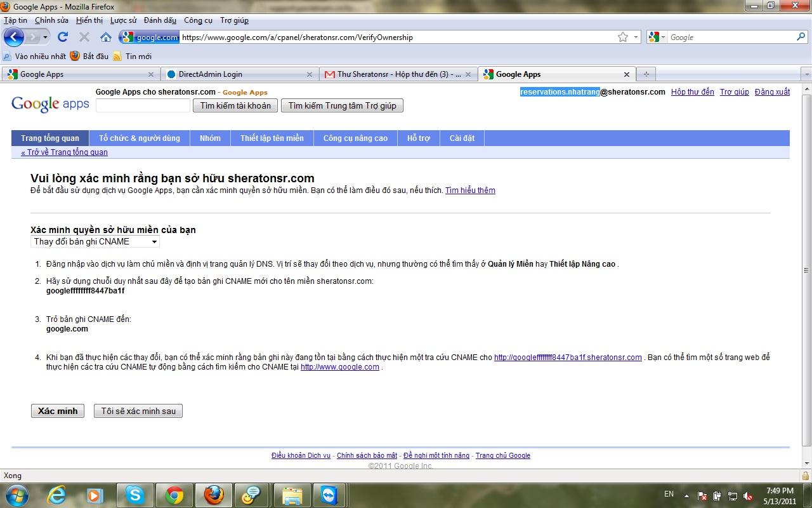Click Tìm kiếm Trung tâm Trợ giúp button
The image size is (812, 508).
point(342,105)
